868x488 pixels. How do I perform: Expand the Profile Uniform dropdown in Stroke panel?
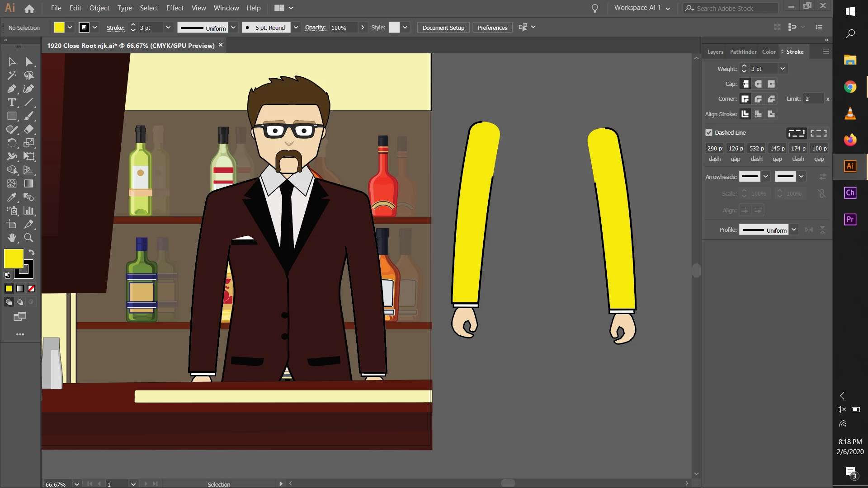[794, 230]
